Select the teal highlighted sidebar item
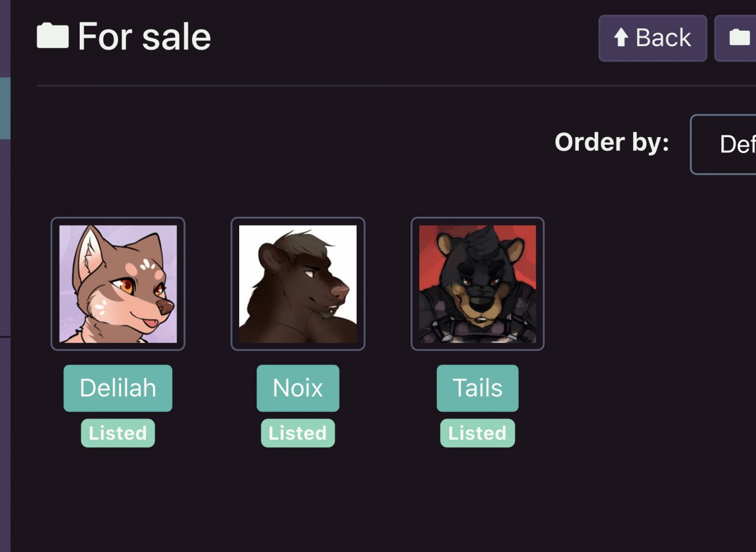 [5, 108]
